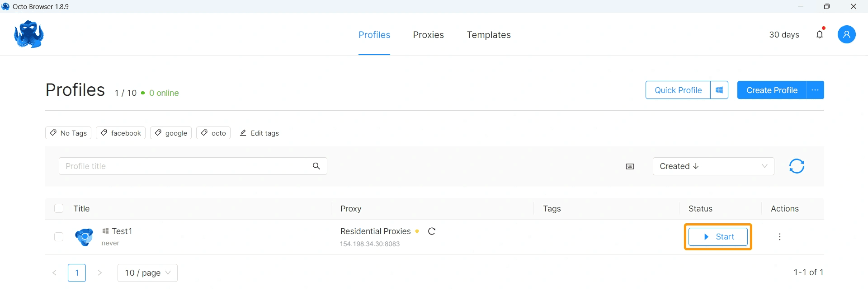
Task: Select all profiles with header checkbox
Action: pos(59,209)
